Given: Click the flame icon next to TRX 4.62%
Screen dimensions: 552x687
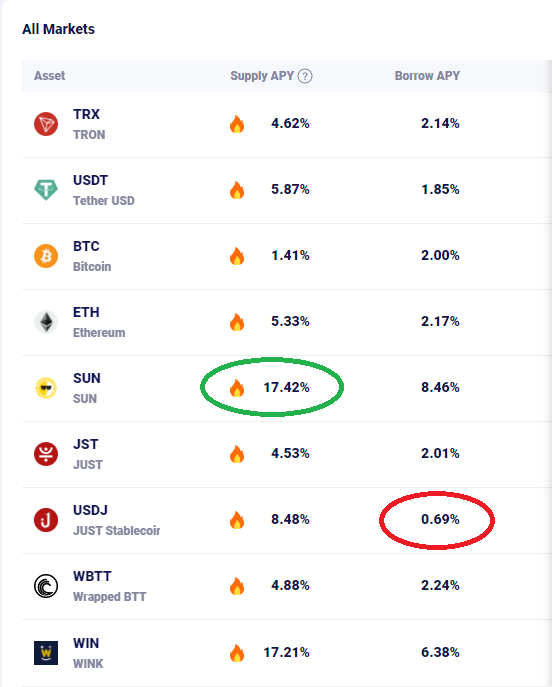Looking at the screenshot, I should tap(237, 124).
